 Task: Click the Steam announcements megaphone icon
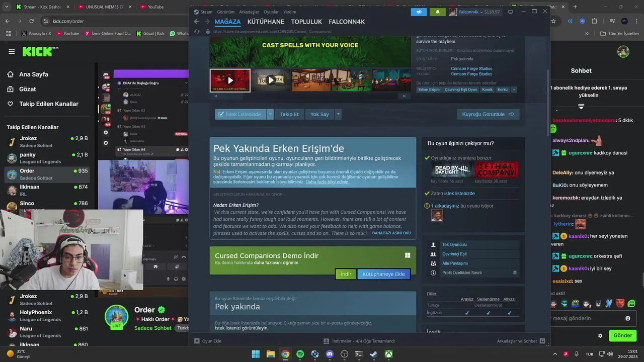(419, 12)
